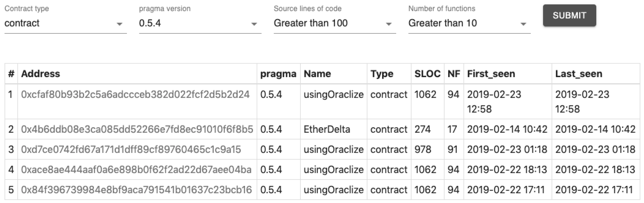Click the First_seen column header
This screenshot has width=644, height=203.
[x=491, y=74]
